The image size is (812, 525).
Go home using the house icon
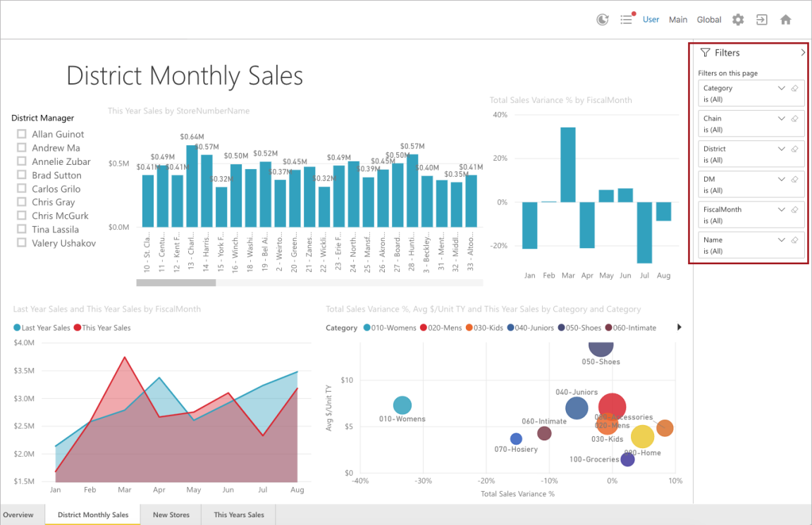click(785, 19)
